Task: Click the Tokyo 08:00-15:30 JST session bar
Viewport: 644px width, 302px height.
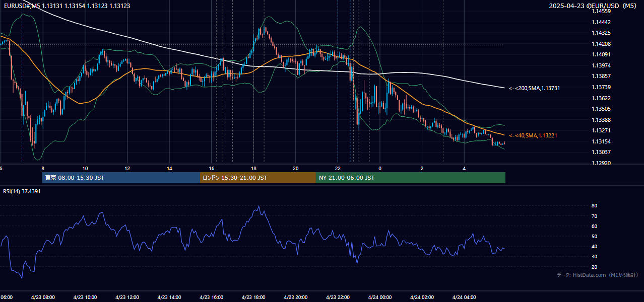Action: (121, 178)
